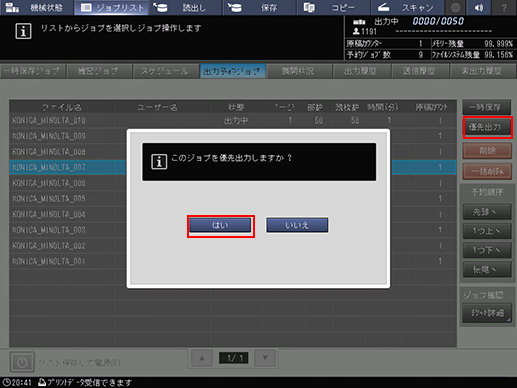Image resolution: width=517 pixels, height=388 pixels.
Task: Open the スキャン scan tab
Action: click(x=407, y=7)
